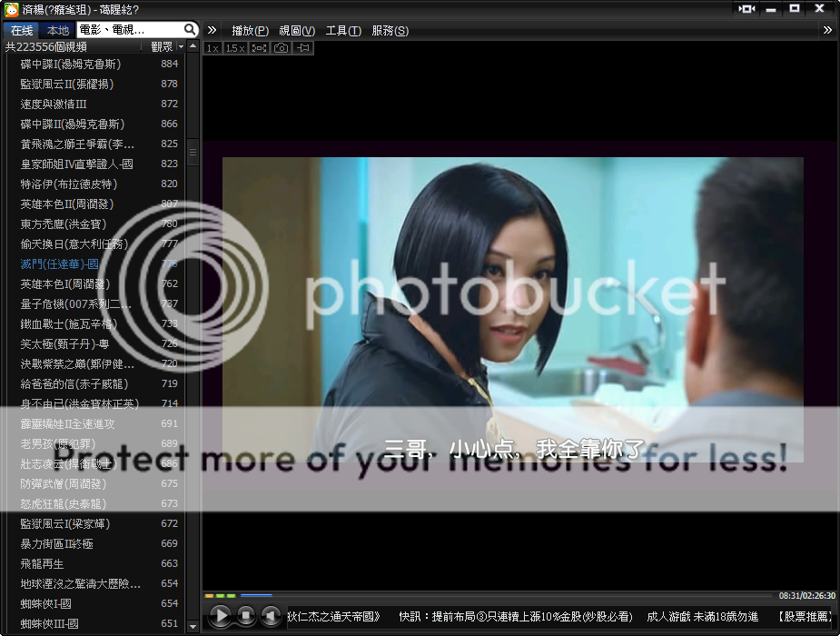840x636 pixels.
Task: Click the 成人游戲 ticker link
Action: (x=702, y=616)
